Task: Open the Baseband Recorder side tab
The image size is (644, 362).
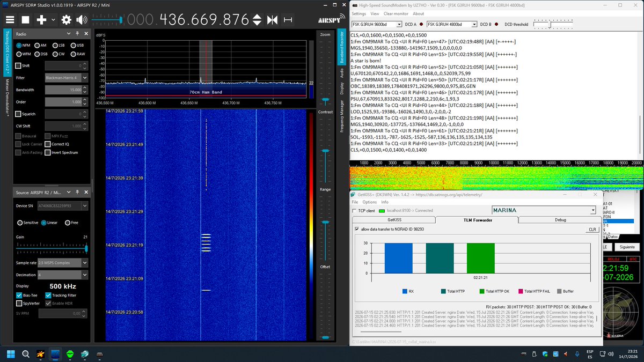Action: click(341, 47)
